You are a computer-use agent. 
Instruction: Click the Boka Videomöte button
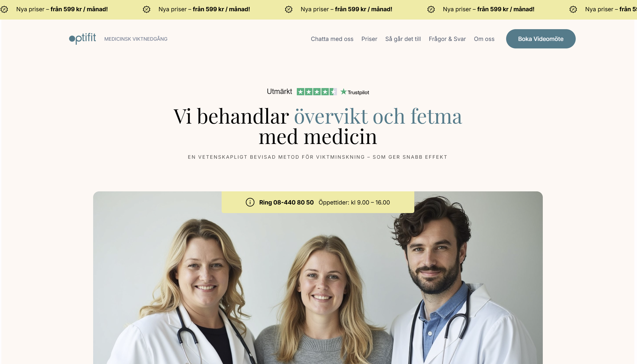pyautogui.click(x=541, y=39)
